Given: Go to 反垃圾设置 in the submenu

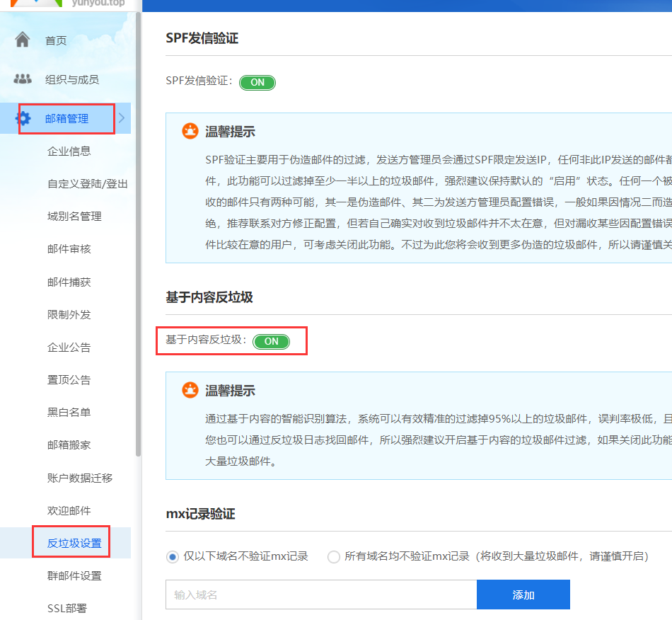Looking at the screenshot, I should tap(74, 544).
